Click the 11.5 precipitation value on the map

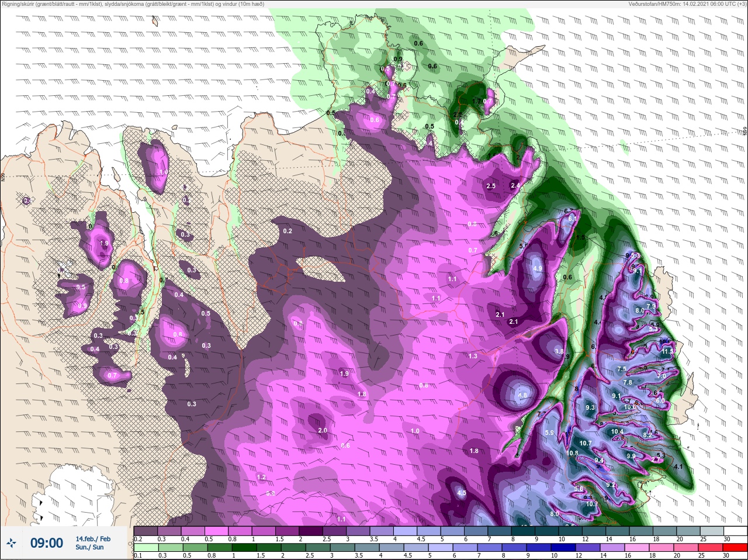tap(669, 351)
